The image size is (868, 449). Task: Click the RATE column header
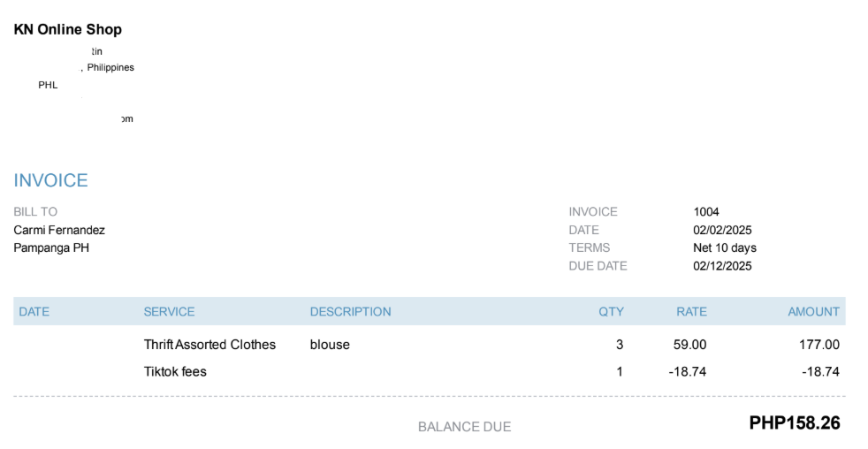691,312
